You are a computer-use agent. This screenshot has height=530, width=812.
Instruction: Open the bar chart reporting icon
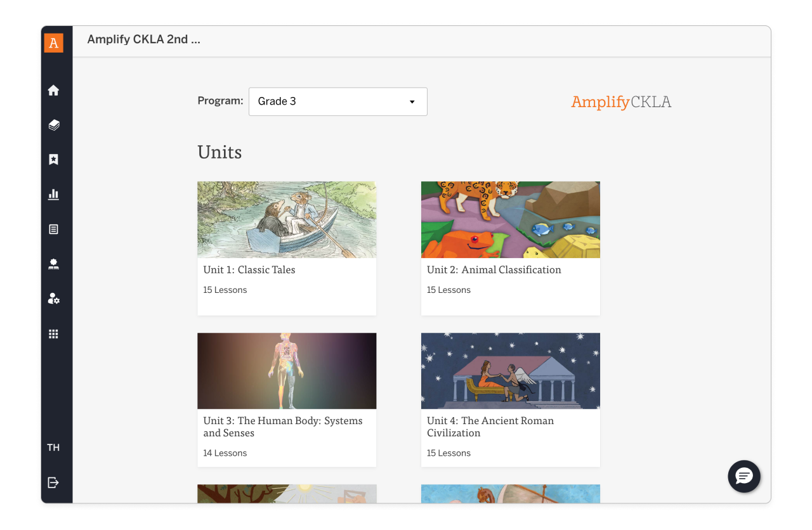(x=53, y=195)
